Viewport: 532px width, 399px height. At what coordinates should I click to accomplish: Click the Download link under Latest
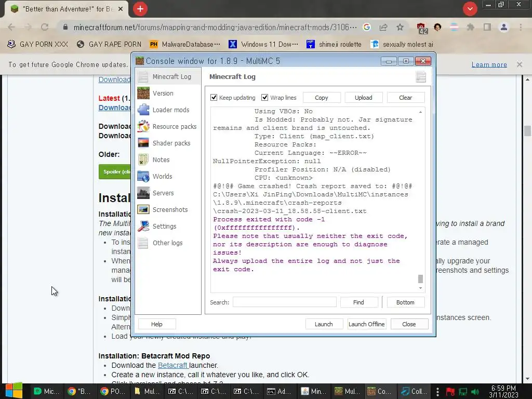tap(115, 108)
